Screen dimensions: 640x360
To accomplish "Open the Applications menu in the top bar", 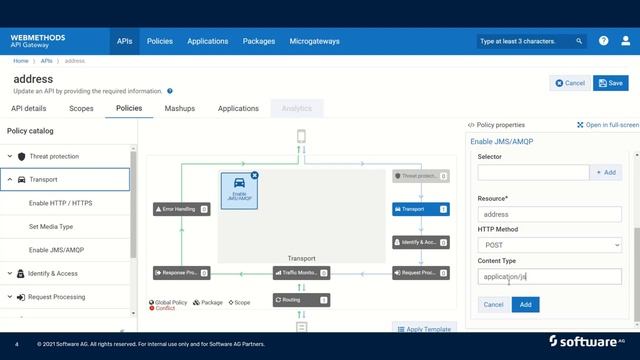I will 207,41.
